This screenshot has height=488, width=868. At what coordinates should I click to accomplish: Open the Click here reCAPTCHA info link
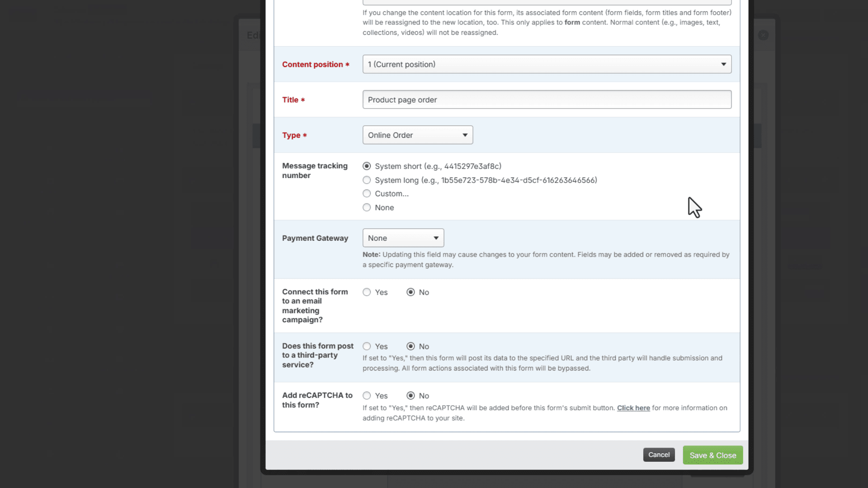tap(633, 408)
